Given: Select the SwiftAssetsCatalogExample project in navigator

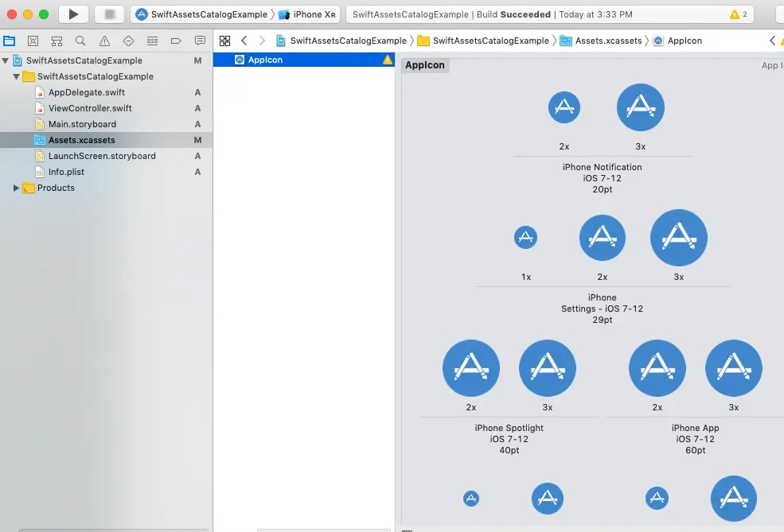Looking at the screenshot, I should 106,60.
